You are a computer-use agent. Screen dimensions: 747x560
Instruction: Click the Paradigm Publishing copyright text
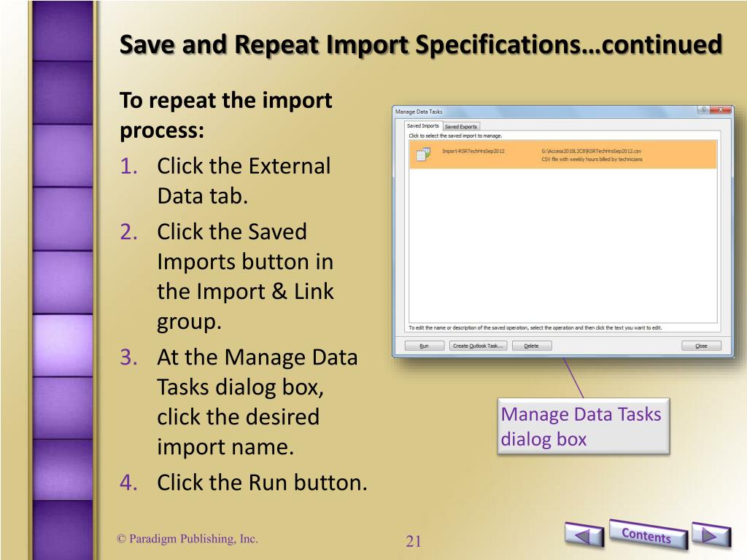click(x=187, y=539)
